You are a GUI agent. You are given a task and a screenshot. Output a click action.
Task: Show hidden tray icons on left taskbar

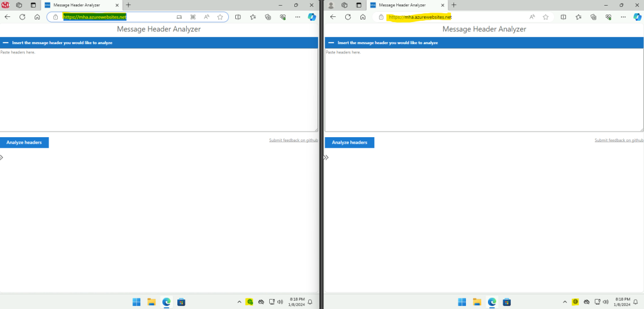click(x=239, y=302)
